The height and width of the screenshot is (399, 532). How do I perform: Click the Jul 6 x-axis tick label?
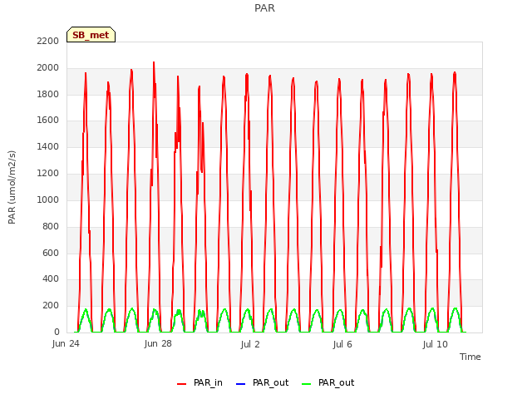[342, 344]
